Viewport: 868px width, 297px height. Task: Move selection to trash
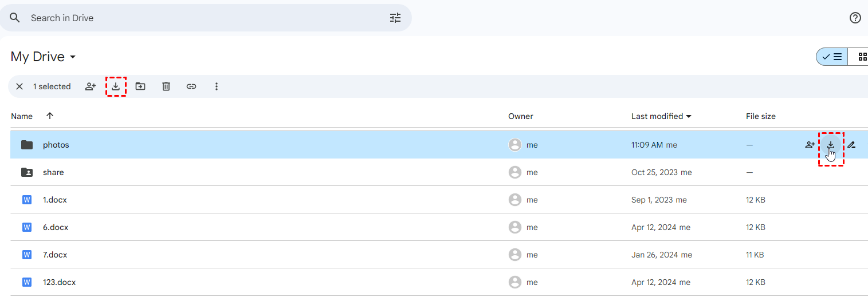tap(166, 86)
